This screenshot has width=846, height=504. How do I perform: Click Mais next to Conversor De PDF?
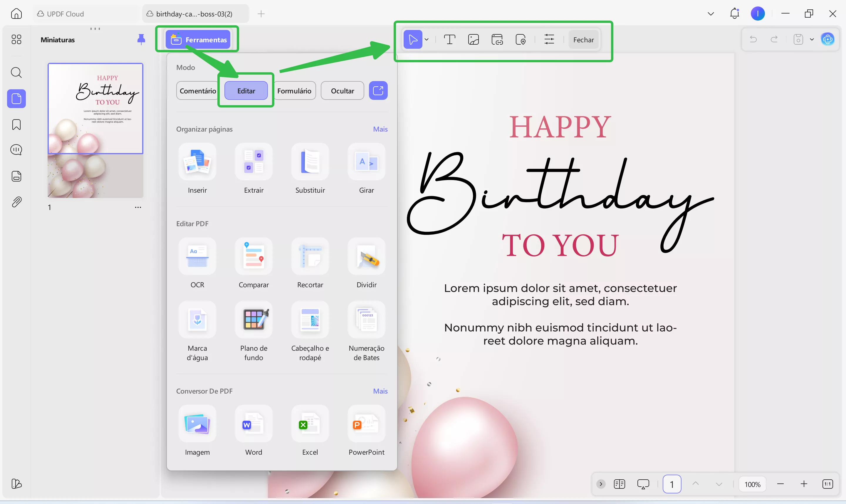coord(380,391)
